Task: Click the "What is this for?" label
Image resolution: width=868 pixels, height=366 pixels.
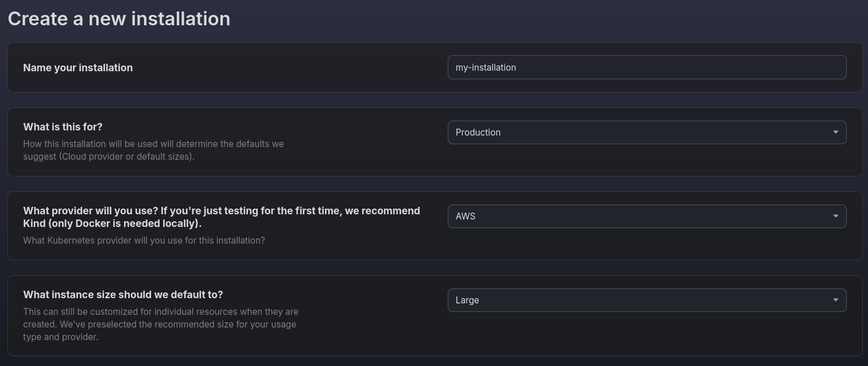Action: point(63,126)
